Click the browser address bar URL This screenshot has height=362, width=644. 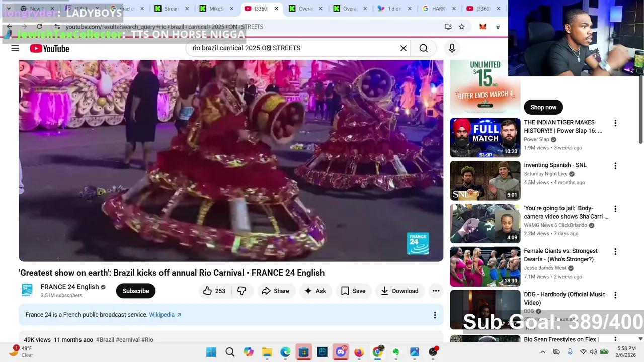pyautogui.click(x=164, y=27)
